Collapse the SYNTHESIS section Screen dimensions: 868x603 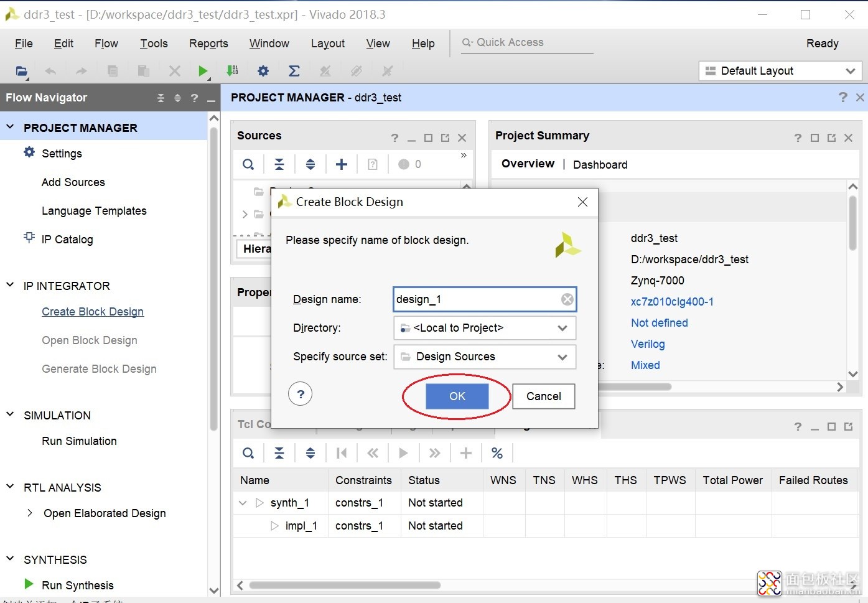(10, 559)
